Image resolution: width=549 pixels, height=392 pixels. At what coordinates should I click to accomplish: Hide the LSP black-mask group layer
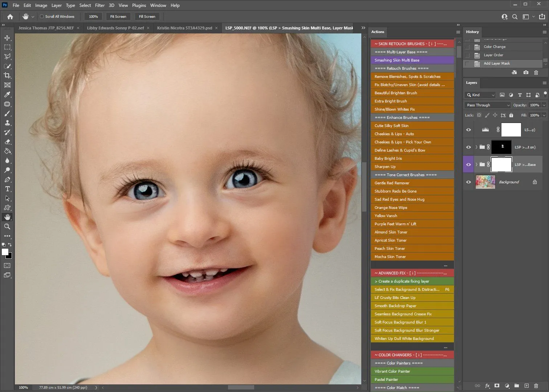pyautogui.click(x=468, y=147)
